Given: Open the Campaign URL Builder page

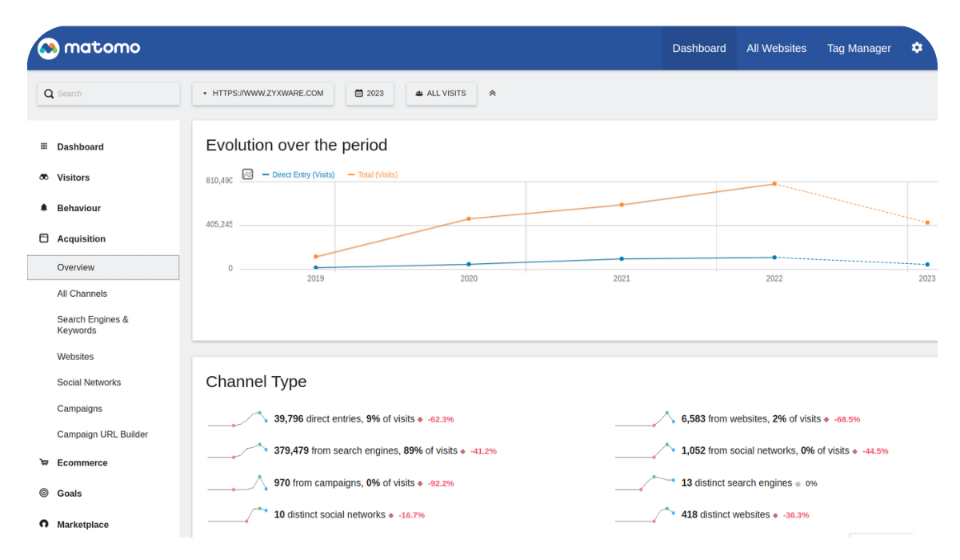Looking at the screenshot, I should (x=102, y=434).
